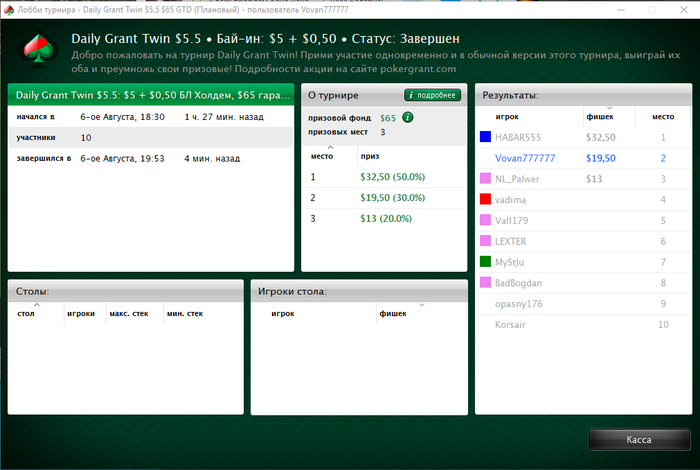Sort tables by 'игроки' column header
700x470 pixels.
tap(85, 313)
